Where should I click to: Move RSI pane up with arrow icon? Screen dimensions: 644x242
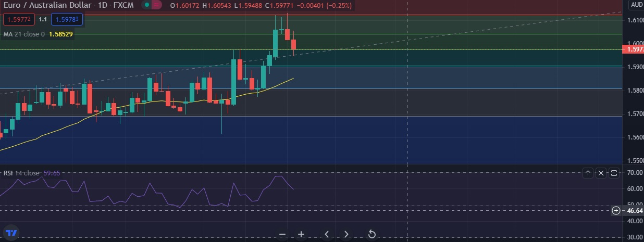588,173
